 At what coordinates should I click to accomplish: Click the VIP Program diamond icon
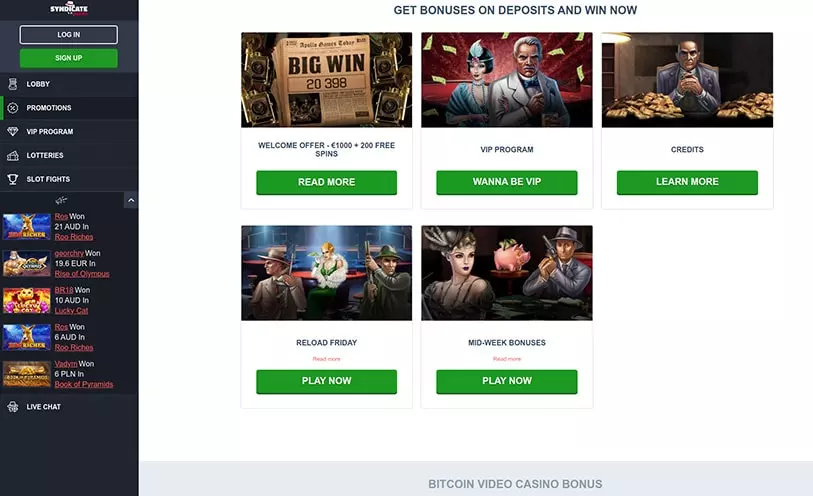coord(13,132)
